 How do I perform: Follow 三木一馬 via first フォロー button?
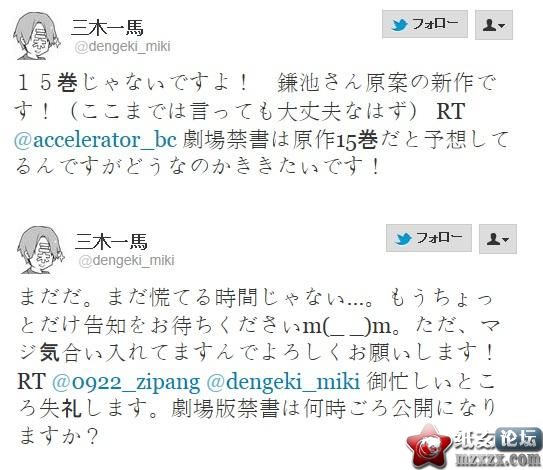425,24
